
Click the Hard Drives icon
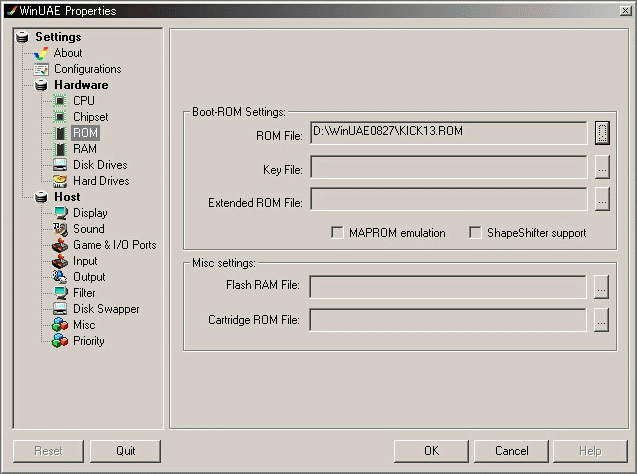click(x=59, y=181)
